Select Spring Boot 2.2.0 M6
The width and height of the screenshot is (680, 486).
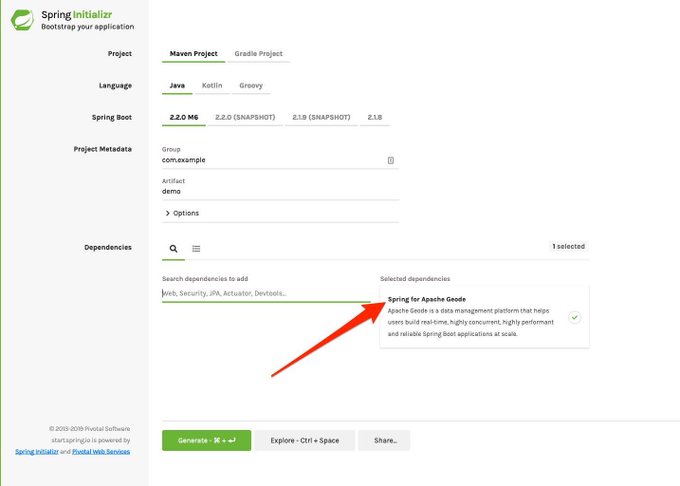pyautogui.click(x=184, y=117)
